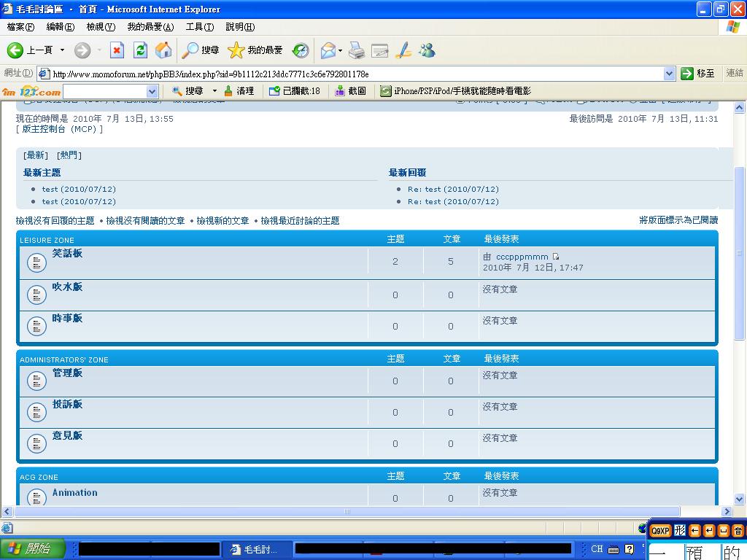Image resolution: width=747 pixels, height=560 pixels.
Task: Open the 搜尋 dropdown arrow in im123 toolbar
Action: coord(214,91)
